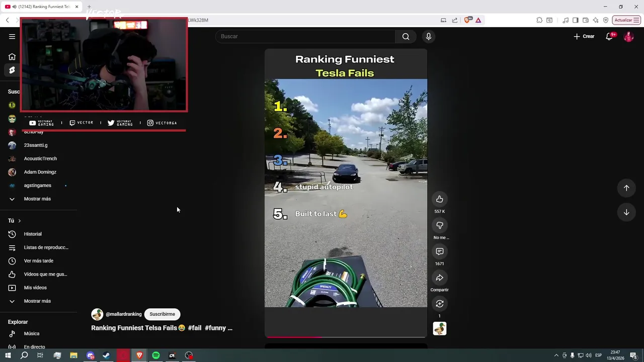Image resolution: width=644 pixels, height=362 pixels.
Task: Open agstingames subscription channel
Action: click(x=39, y=186)
